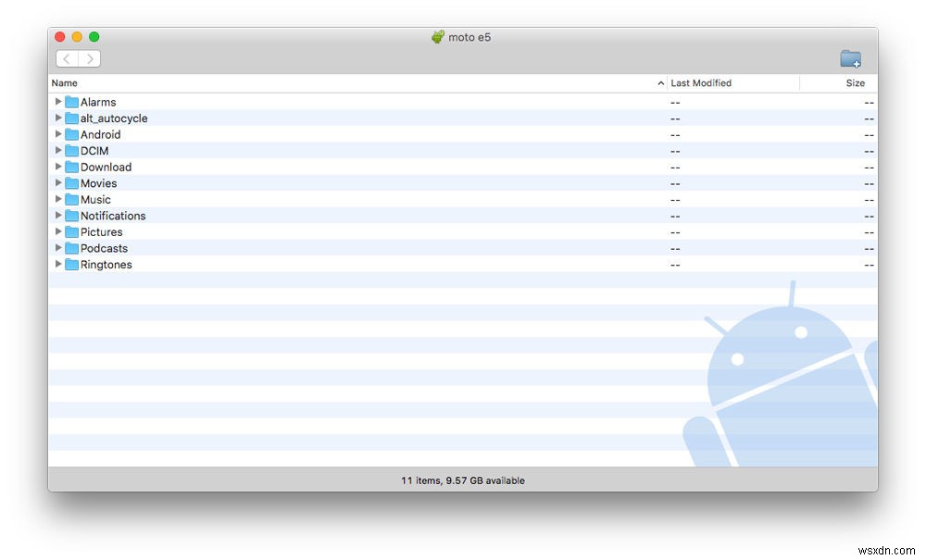Minimize the window with yellow button

click(77, 37)
